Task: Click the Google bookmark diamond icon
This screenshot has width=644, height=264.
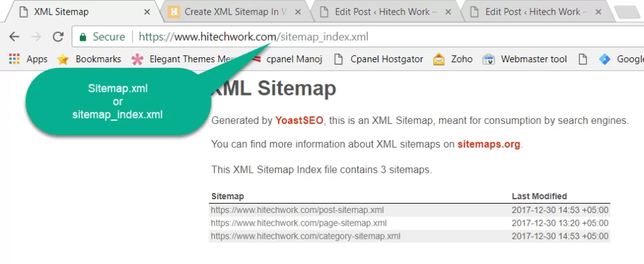Action: pyautogui.click(x=604, y=60)
